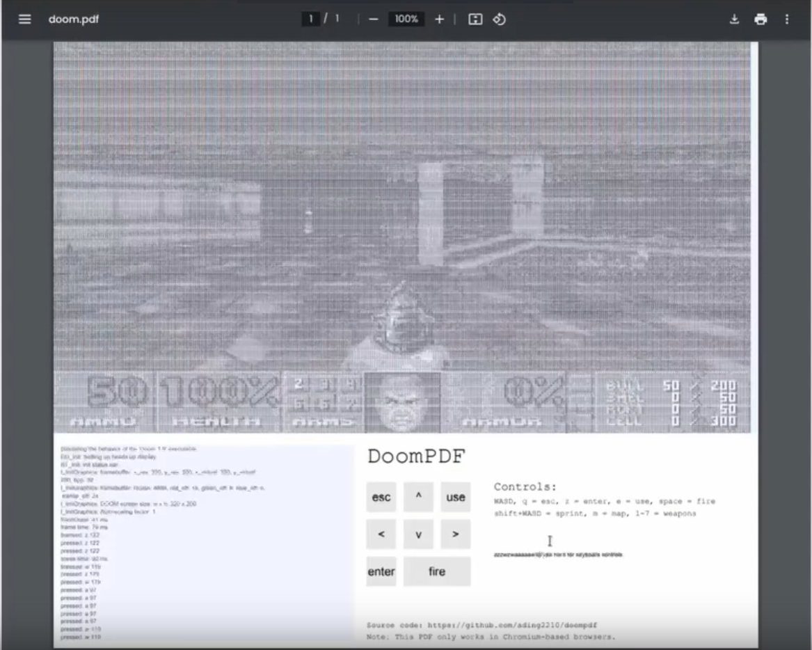Click the Chromium-based browsers note text
Image resolution: width=812 pixels, height=650 pixels.
pyautogui.click(x=491, y=637)
